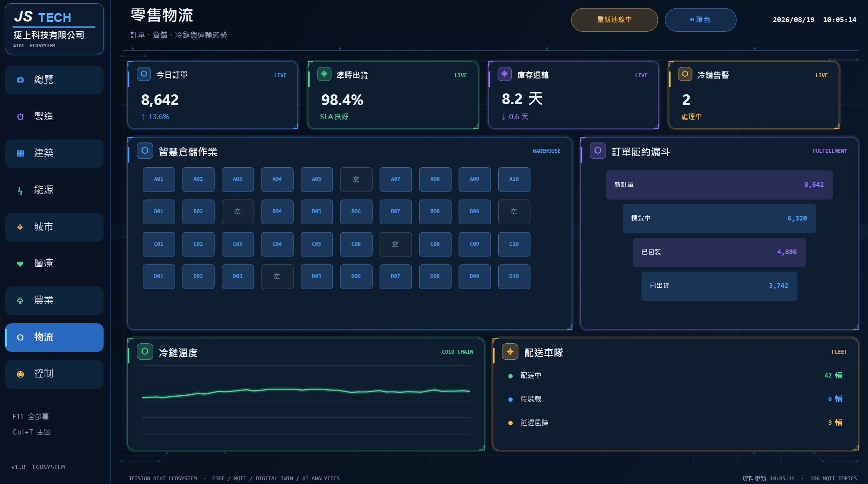868x484 pixels.
Task: Click the 重新連線中 status button
Action: 614,20
